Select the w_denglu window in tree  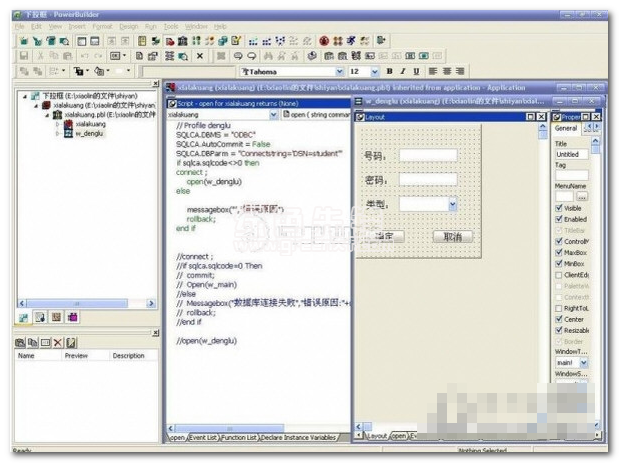coord(88,133)
